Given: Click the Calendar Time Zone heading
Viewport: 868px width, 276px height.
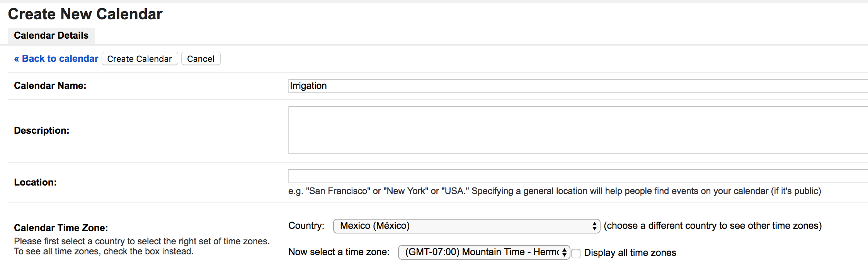Looking at the screenshot, I should pos(61,228).
